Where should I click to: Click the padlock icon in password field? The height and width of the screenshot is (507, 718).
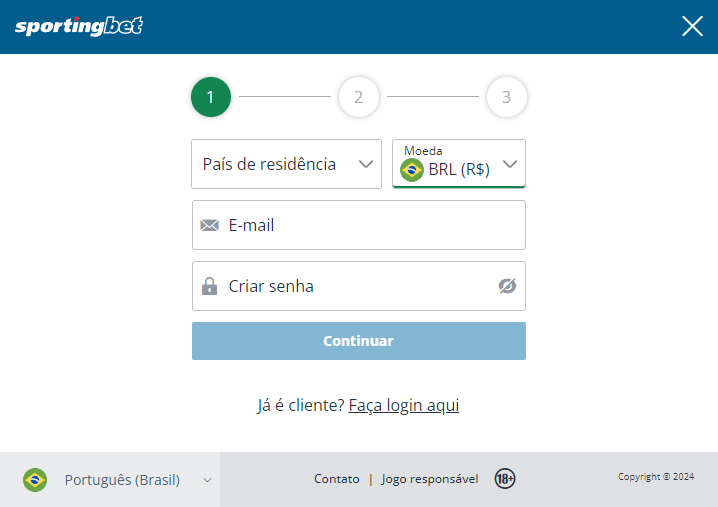pyautogui.click(x=209, y=286)
